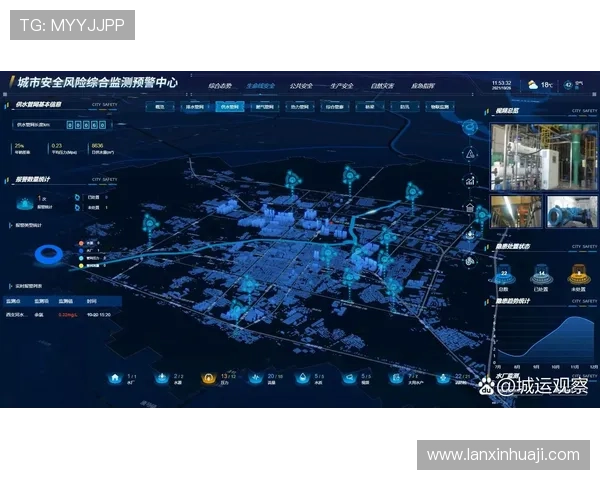Click the blue area trend chart
Image resolution: width=600 pixels, height=480 pixels.
[x=546, y=339]
